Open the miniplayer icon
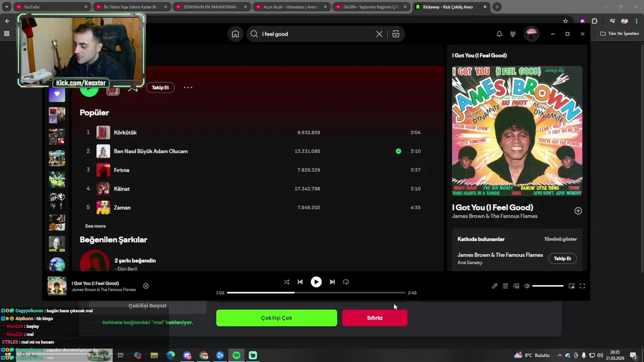Screen dimensions: 644x362 pyautogui.click(x=572, y=286)
